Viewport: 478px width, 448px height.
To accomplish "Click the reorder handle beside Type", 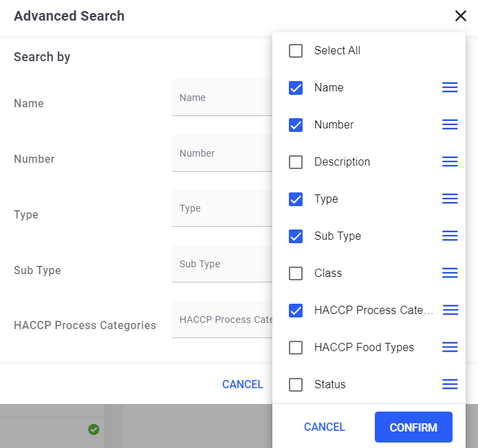I will click(450, 199).
